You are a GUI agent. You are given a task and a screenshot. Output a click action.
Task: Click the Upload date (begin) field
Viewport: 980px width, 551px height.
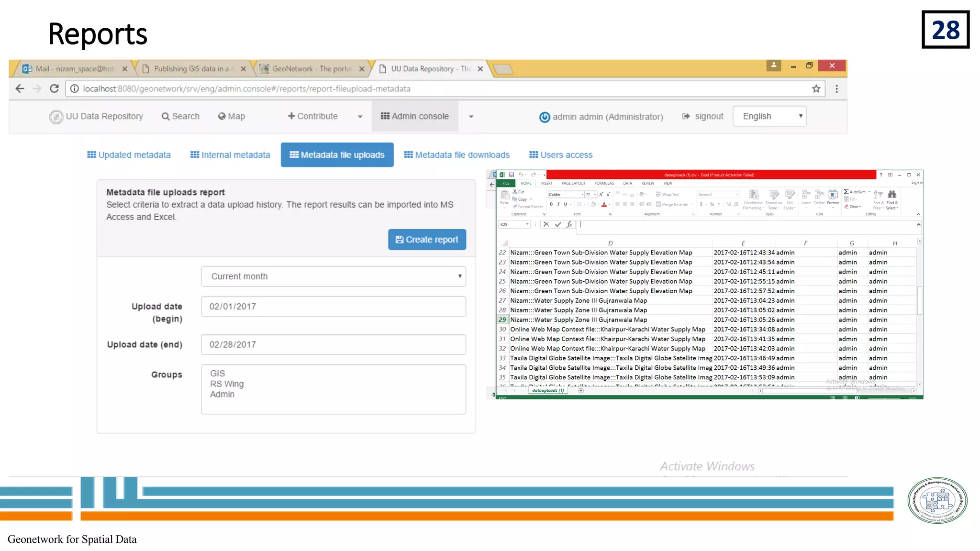click(x=334, y=307)
